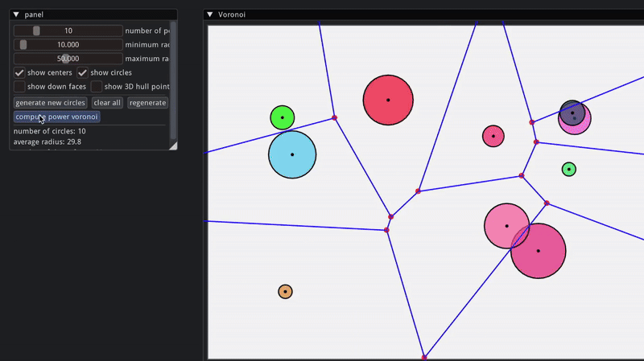The image size is (644, 361).
Task: Enable the show 3D hull points checkbox
Action: tap(97, 86)
